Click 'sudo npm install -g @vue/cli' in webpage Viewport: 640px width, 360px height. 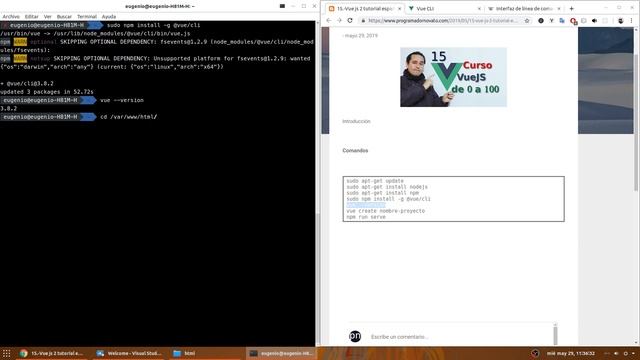[x=388, y=199]
